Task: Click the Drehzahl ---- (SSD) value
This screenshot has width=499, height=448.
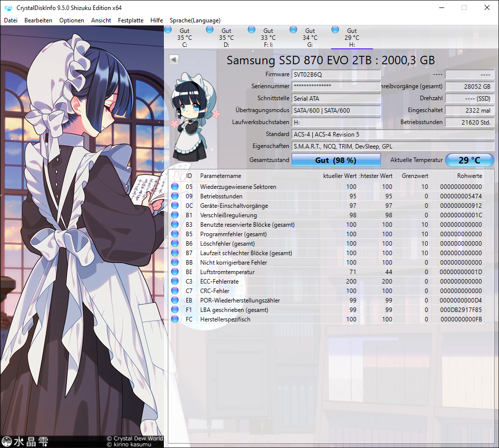Action: [470, 98]
